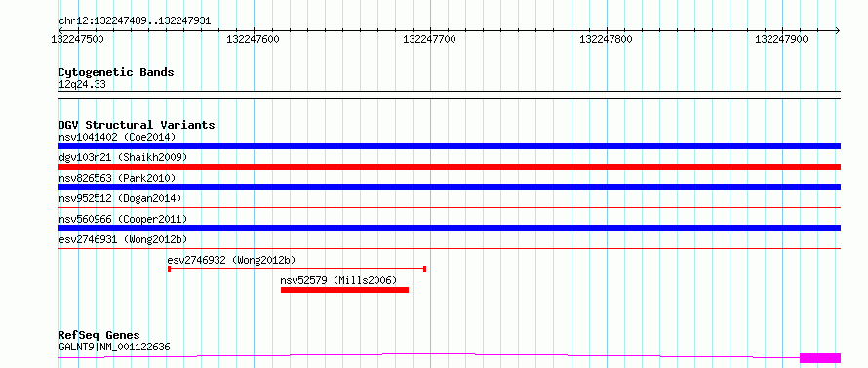Image resolution: width=868 pixels, height=368 pixels.
Task: Click the blue nsv1041402 variant bar
Action: pyautogui.click(x=449, y=146)
